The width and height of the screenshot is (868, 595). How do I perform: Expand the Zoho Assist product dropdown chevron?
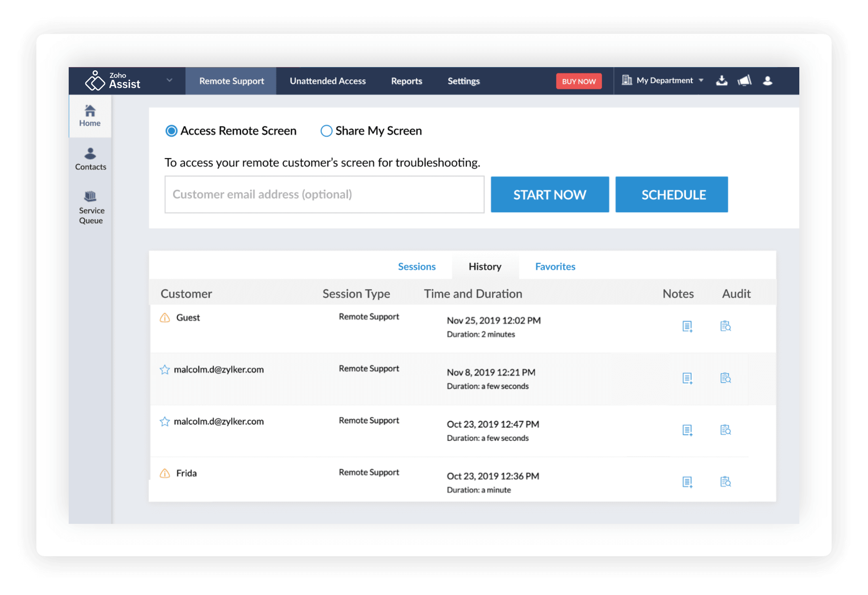(170, 80)
